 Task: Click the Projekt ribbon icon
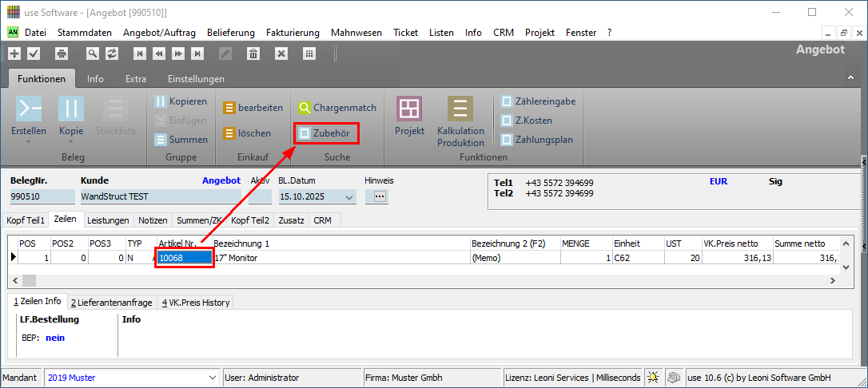[x=409, y=116]
